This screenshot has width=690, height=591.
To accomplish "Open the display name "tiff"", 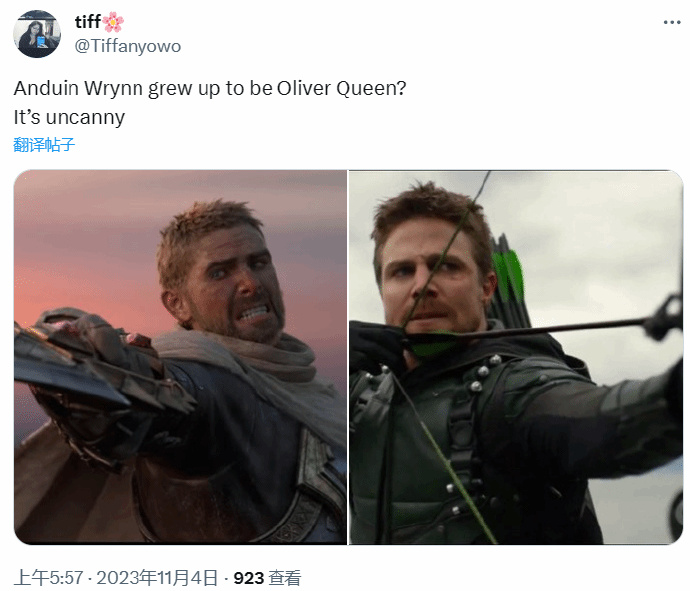I will click(88, 22).
